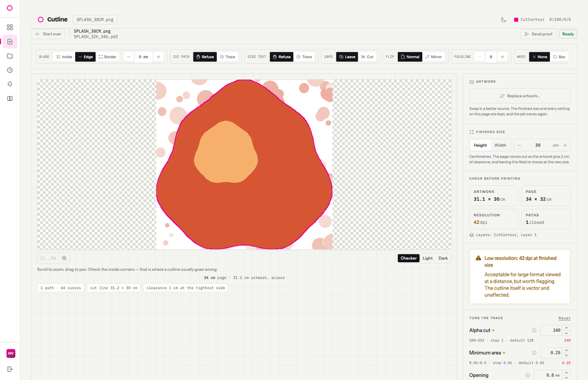Reset the trace tuning

tap(564, 318)
